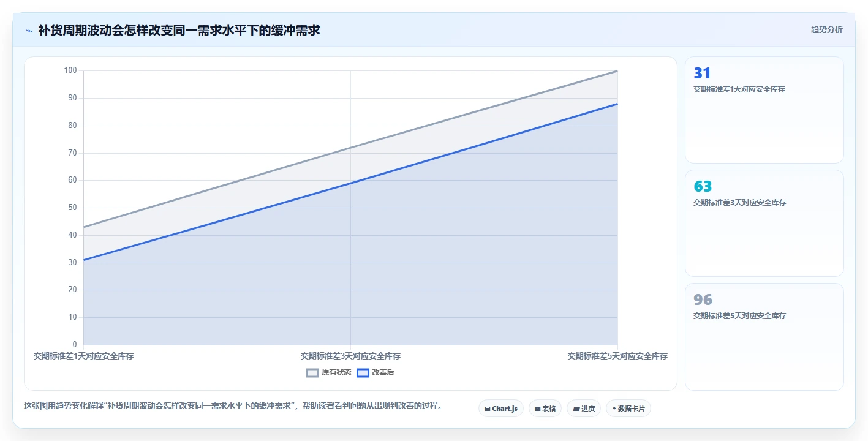Click the title 补货周期波动会怎样改变同一需求水平下的缓冲需求

click(x=179, y=30)
